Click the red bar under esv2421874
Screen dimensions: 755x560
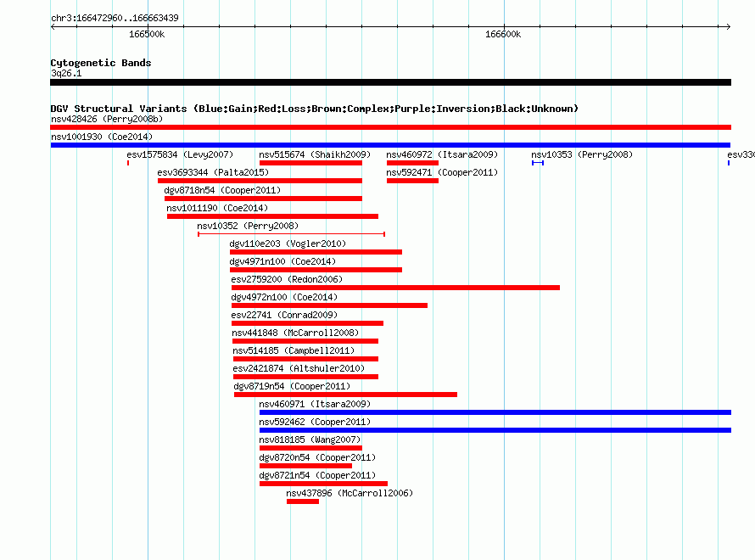coord(305,377)
